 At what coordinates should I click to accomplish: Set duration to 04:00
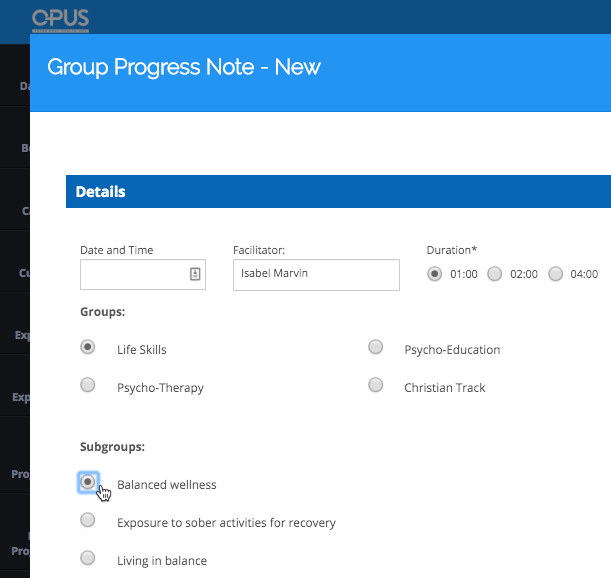(556, 274)
